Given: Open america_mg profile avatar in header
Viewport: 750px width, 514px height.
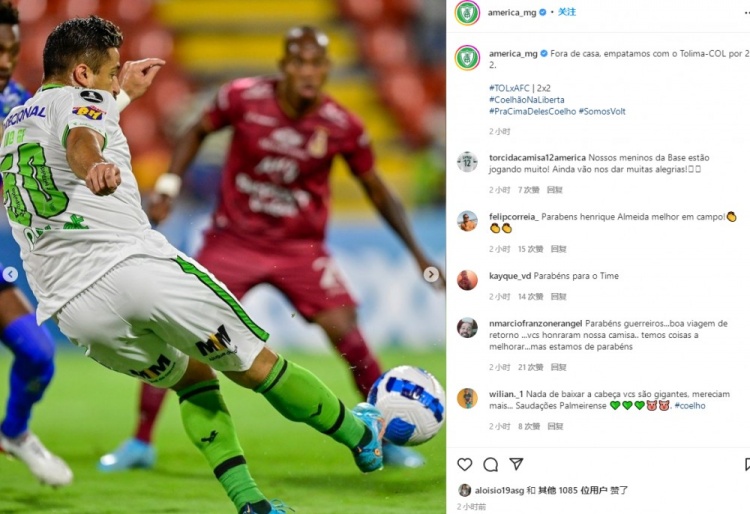Looking at the screenshot, I should 467,12.
